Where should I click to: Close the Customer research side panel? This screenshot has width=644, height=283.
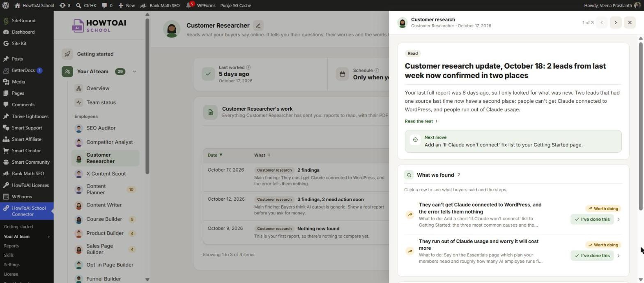point(630,23)
